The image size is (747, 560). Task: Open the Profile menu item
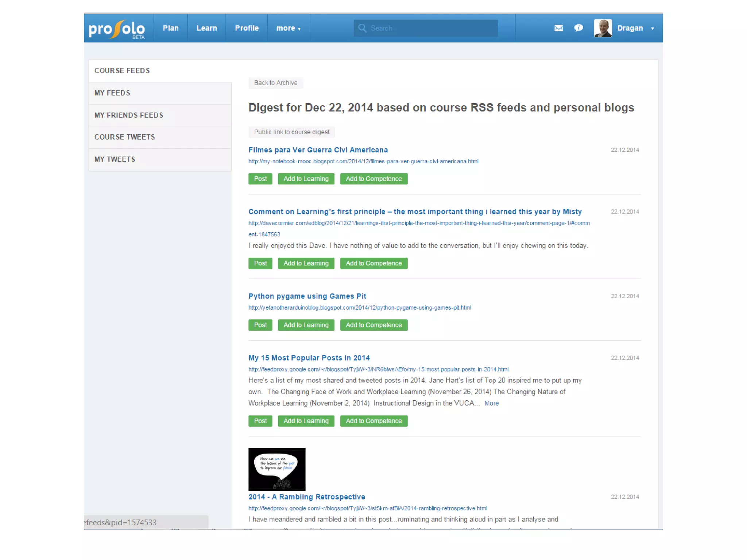click(x=247, y=28)
